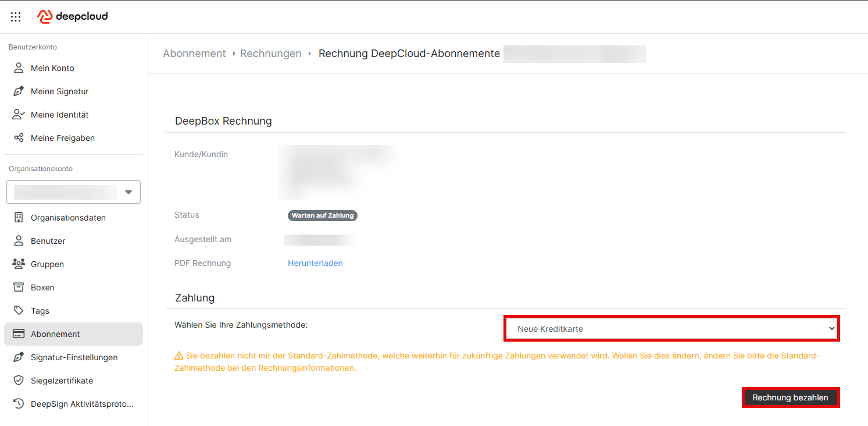The width and height of the screenshot is (868, 426).
Task: Click the Abonnement breadcrumb link
Action: point(194,54)
